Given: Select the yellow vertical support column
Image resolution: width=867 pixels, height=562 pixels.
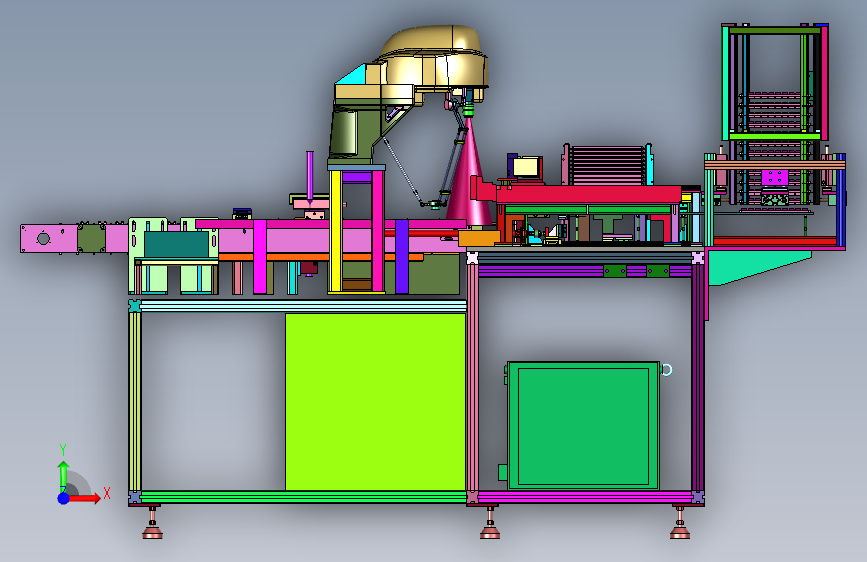Looking at the screenshot, I should pos(335,231).
